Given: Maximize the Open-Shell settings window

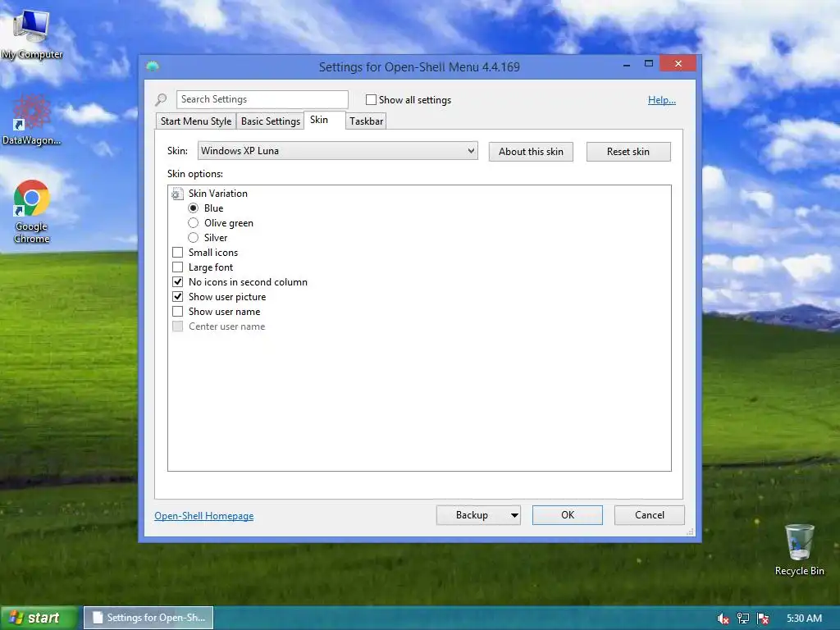Looking at the screenshot, I should pos(648,64).
